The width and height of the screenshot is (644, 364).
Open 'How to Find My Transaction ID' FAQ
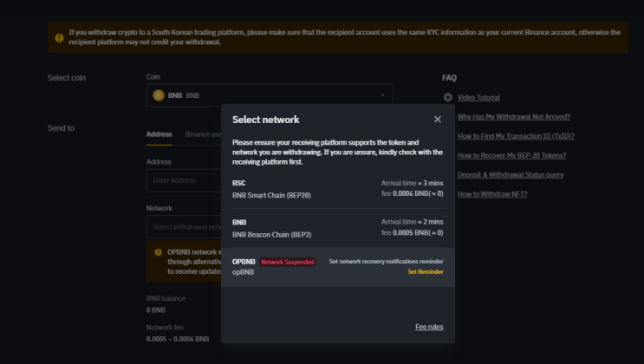point(516,136)
